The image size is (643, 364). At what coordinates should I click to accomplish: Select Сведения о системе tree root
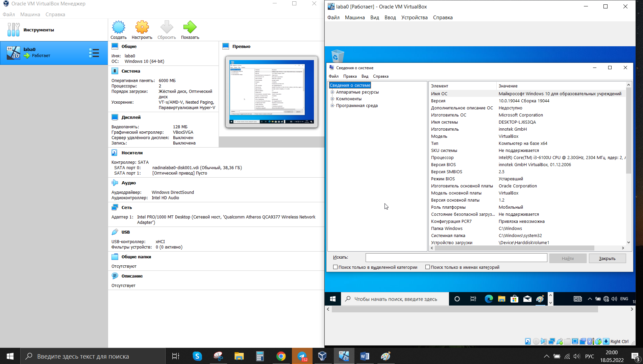pyautogui.click(x=350, y=85)
